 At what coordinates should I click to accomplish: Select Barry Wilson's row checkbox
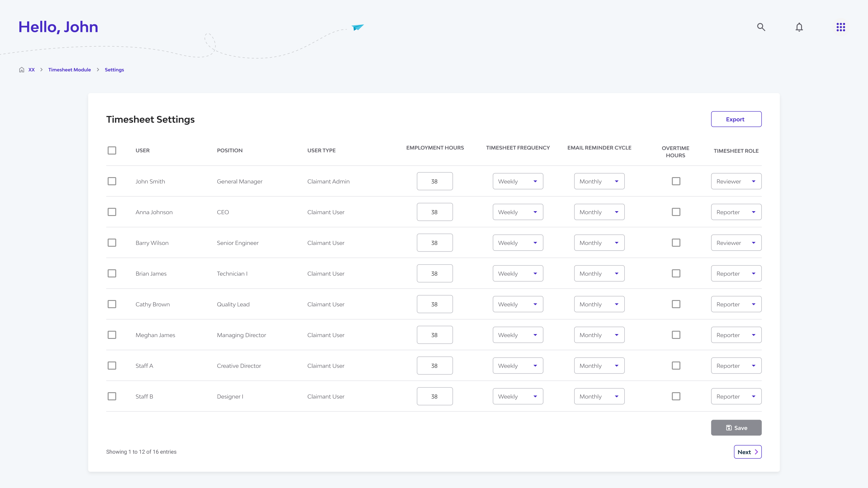112,243
